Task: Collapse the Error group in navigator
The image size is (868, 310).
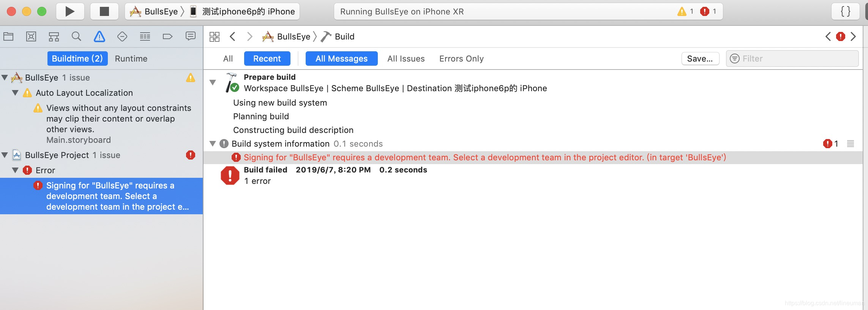Action: tap(15, 170)
